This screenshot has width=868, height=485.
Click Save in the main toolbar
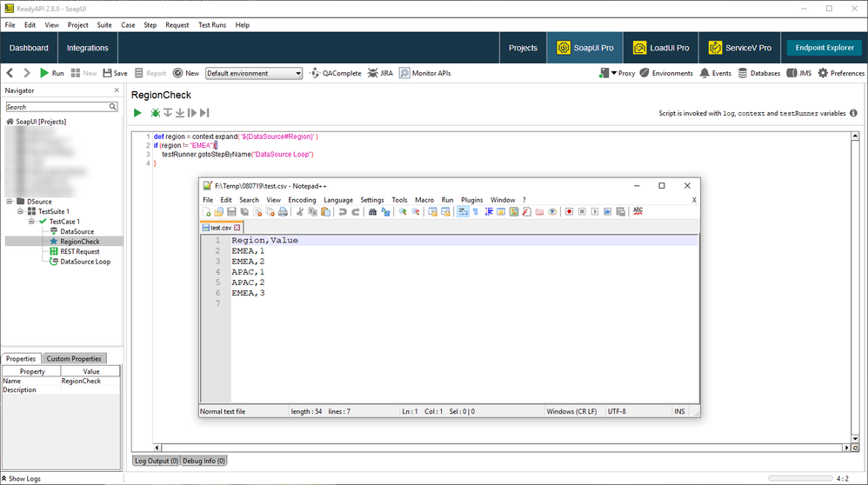tap(115, 74)
